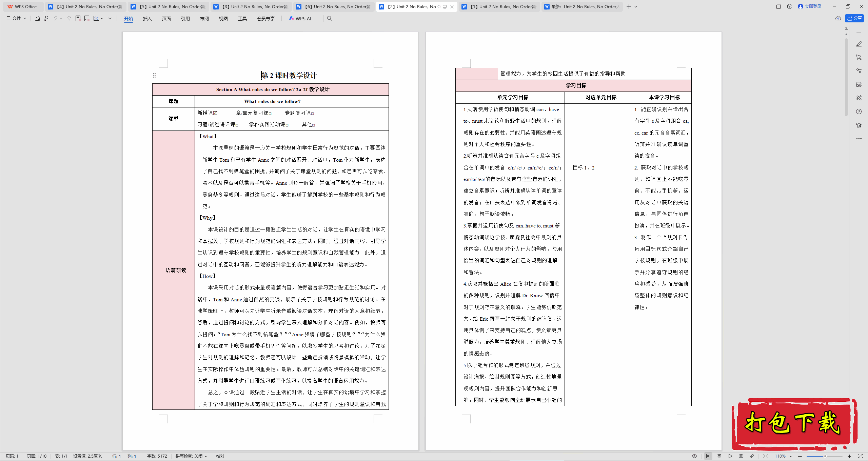Click the table move handle beside the title
This screenshot has width=868, height=461.
point(154,75)
